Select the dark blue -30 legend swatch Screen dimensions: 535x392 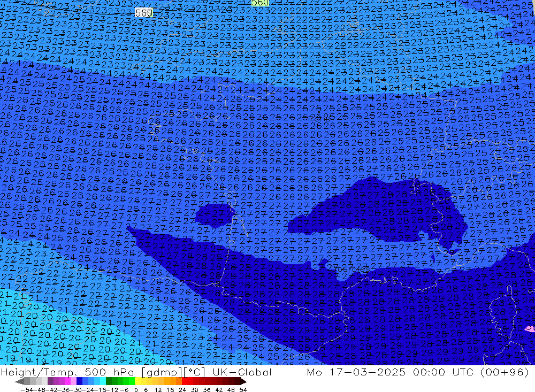[x=79, y=381]
